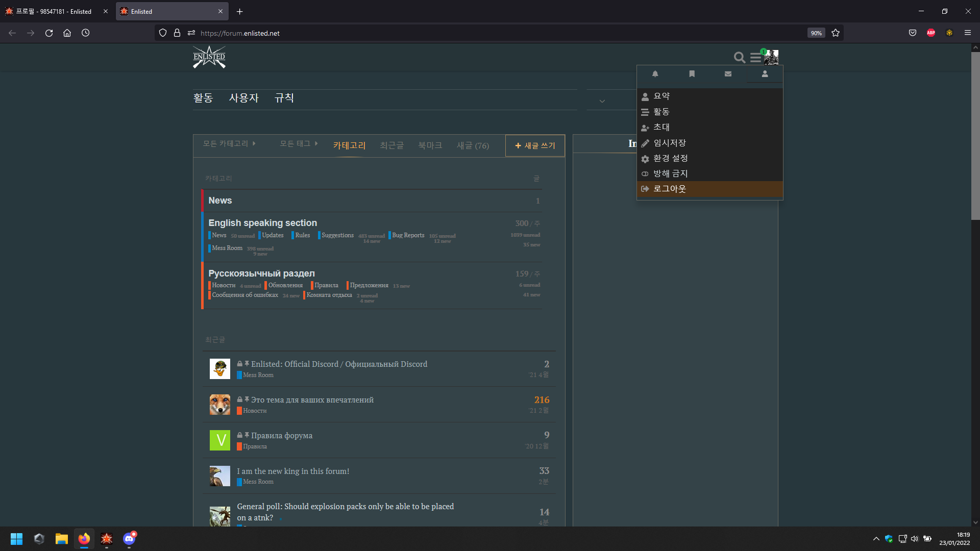Open 환경 설정 preferences entry

point(709,159)
